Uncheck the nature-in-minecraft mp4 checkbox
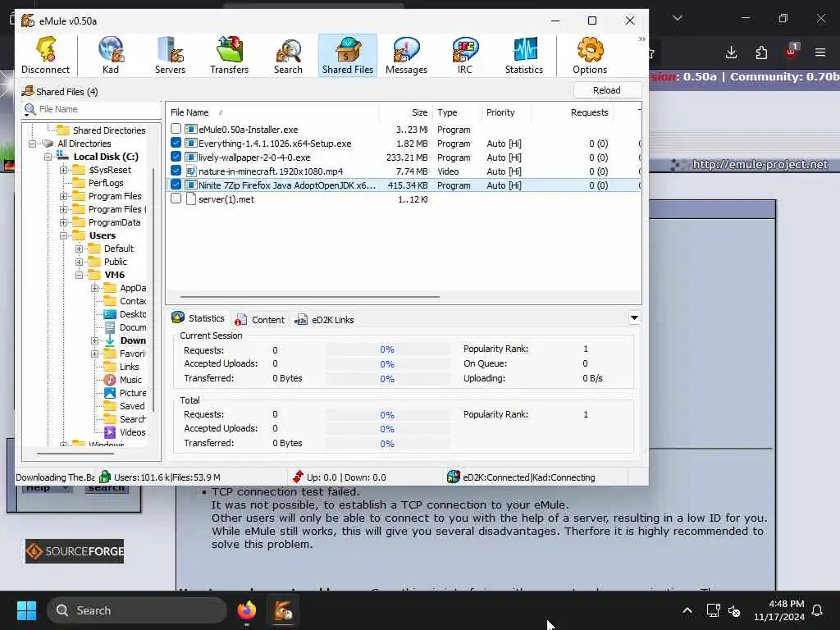Viewport: 840px width, 630px height. point(176,171)
